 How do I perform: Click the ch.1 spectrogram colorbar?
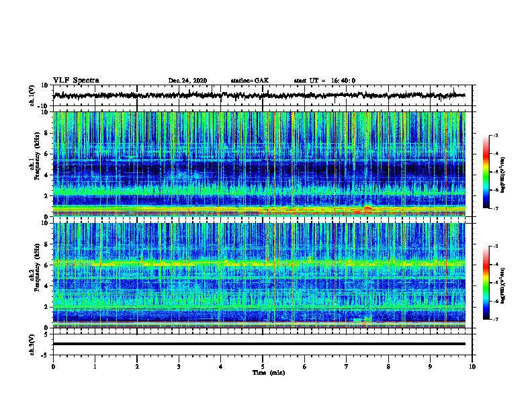pyautogui.click(x=486, y=172)
